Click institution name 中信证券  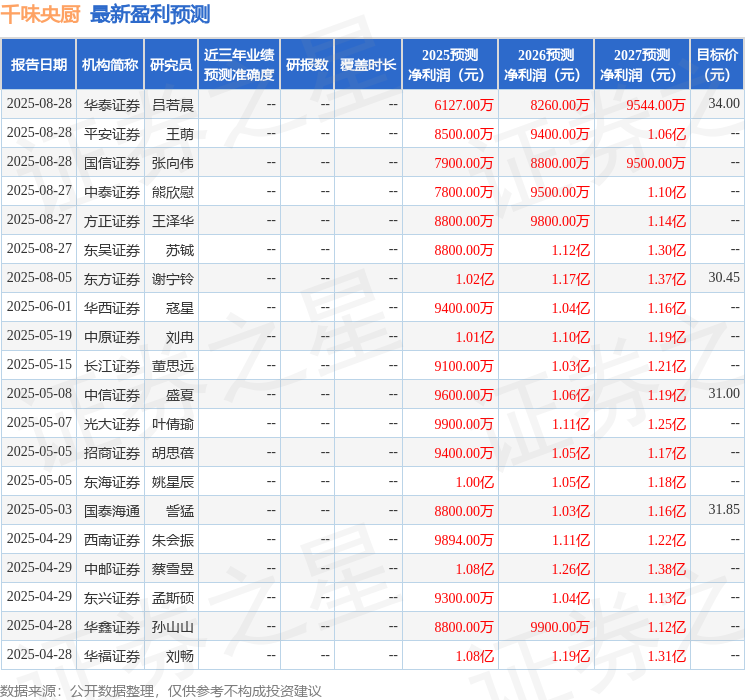(112, 395)
